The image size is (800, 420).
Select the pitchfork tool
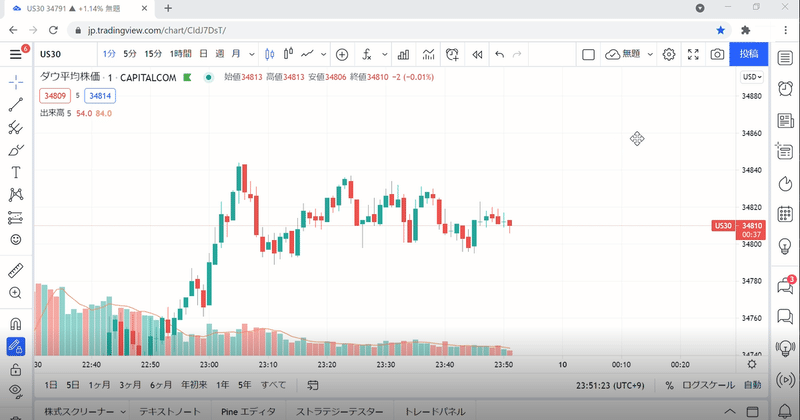[16, 127]
